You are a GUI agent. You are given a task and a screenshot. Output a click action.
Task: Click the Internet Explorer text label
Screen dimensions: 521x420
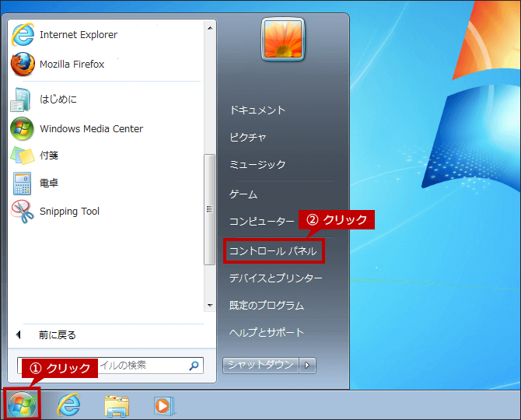(79, 34)
